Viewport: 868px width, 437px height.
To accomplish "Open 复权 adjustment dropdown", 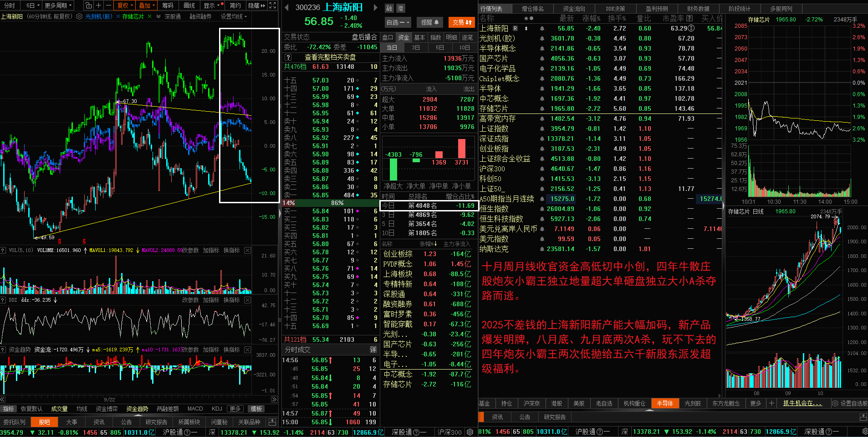I will (x=125, y=5).
